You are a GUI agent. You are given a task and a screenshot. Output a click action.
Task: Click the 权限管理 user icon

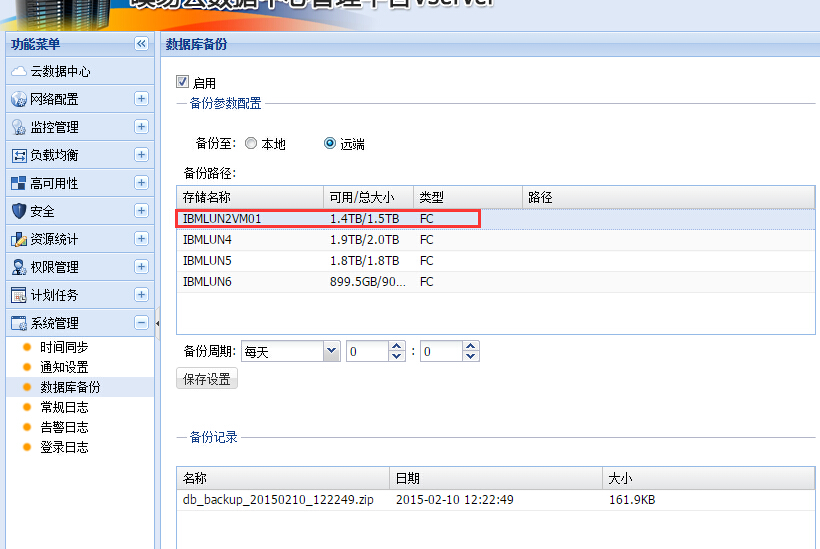[18, 267]
